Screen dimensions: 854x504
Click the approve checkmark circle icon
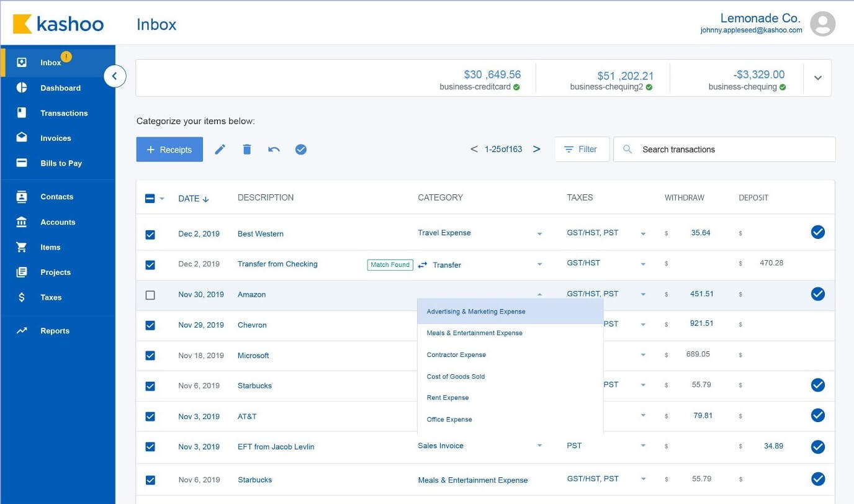coord(301,149)
